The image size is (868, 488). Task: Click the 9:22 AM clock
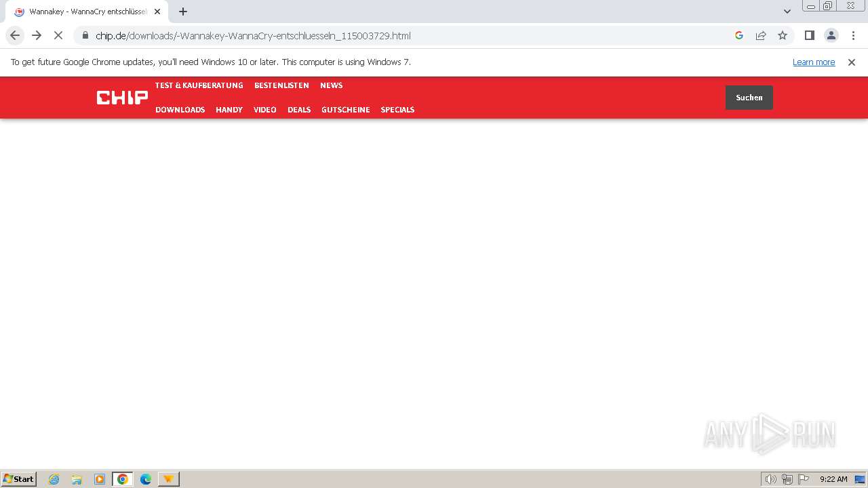click(x=833, y=479)
